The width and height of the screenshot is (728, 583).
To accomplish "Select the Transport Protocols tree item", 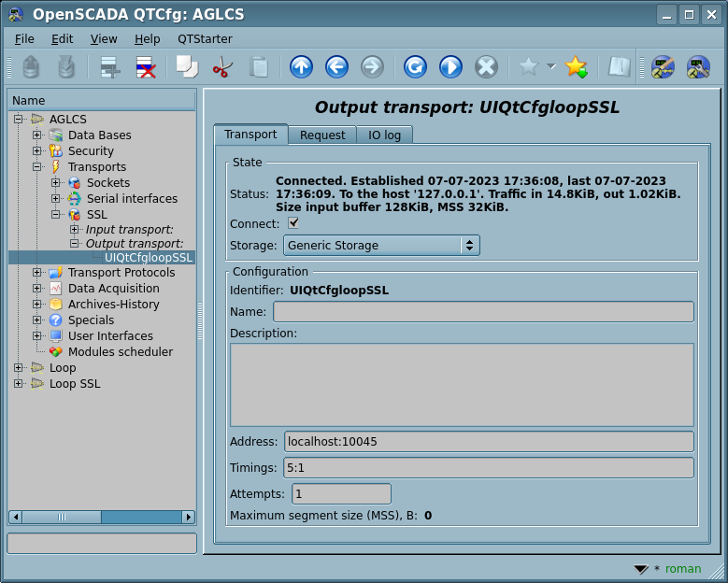I will 121,273.
